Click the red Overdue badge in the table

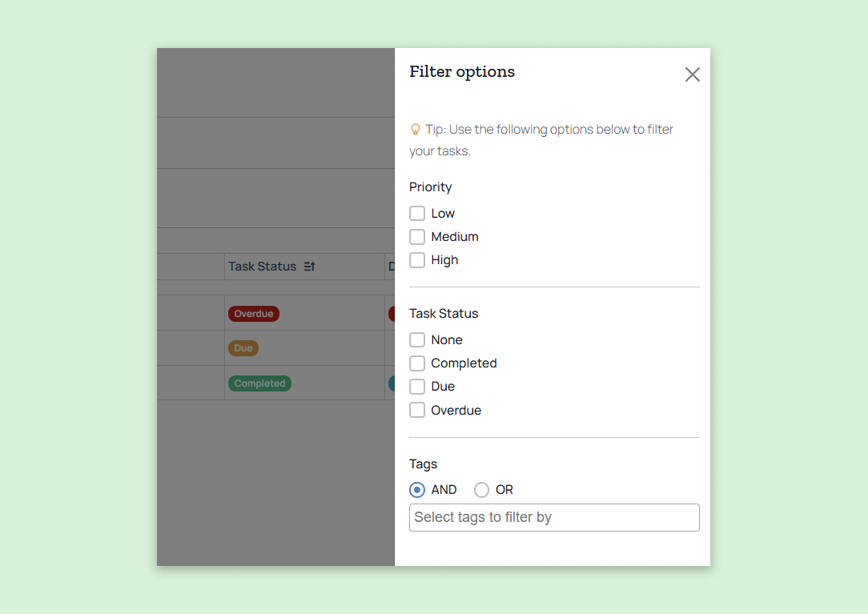tap(254, 314)
